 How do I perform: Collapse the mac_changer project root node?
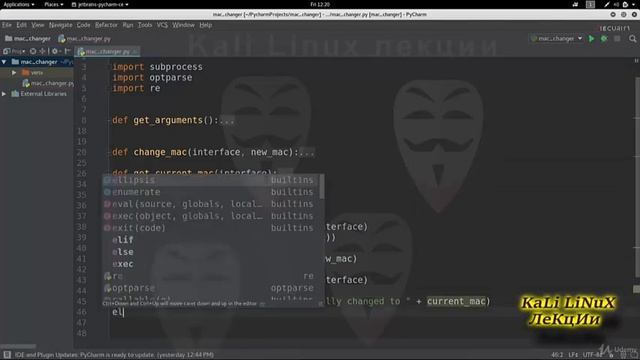click(x=4, y=62)
